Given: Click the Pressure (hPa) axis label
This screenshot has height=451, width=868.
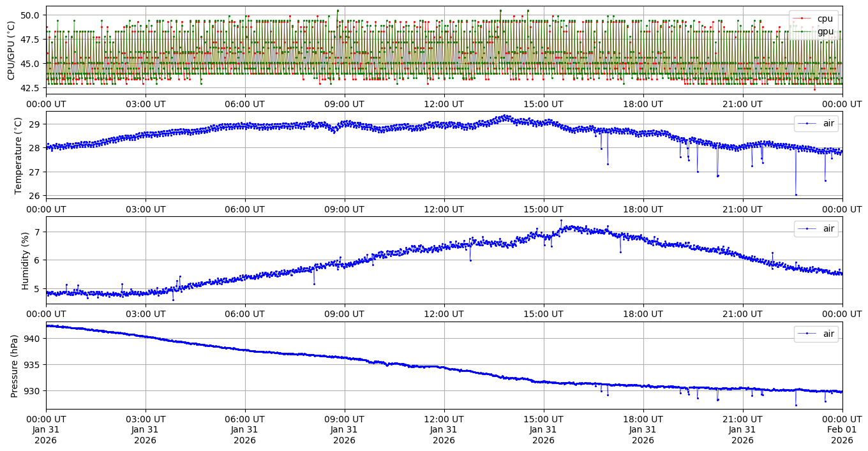Looking at the screenshot, I should (x=15, y=365).
